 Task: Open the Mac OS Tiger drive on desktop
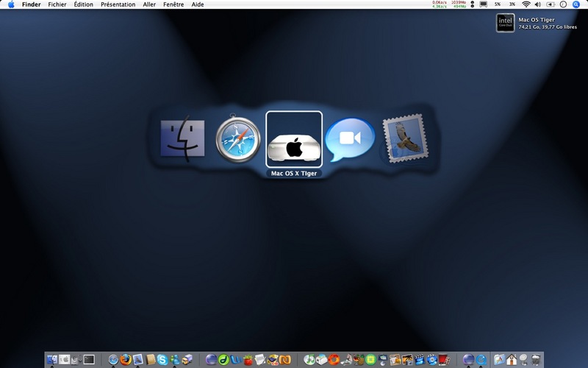coord(506,23)
